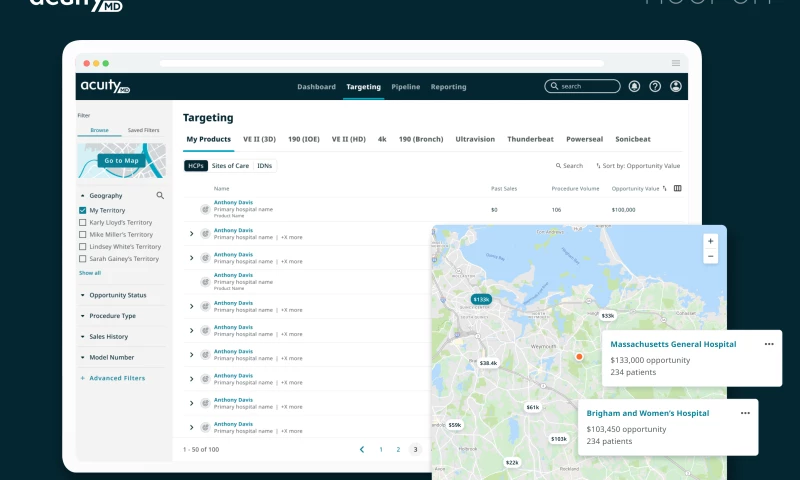The height and width of the screenshot is (480, 800).
Task: Open Sort by: Opportunity Value dropdown
Action: [638, 166]
